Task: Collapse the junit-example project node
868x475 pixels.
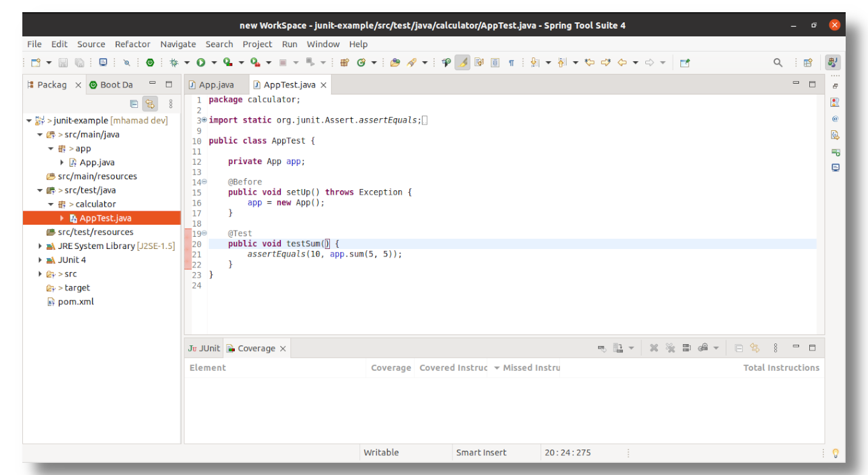Action: (29, 121)
